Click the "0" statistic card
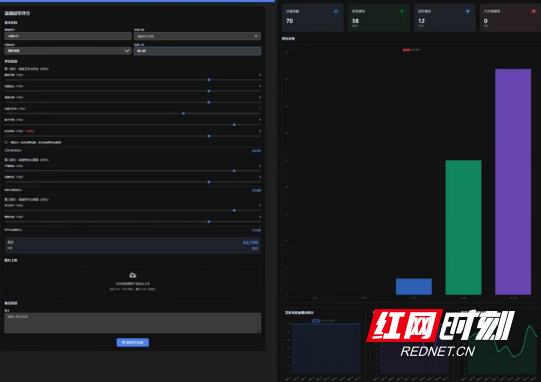 point(510,18)
